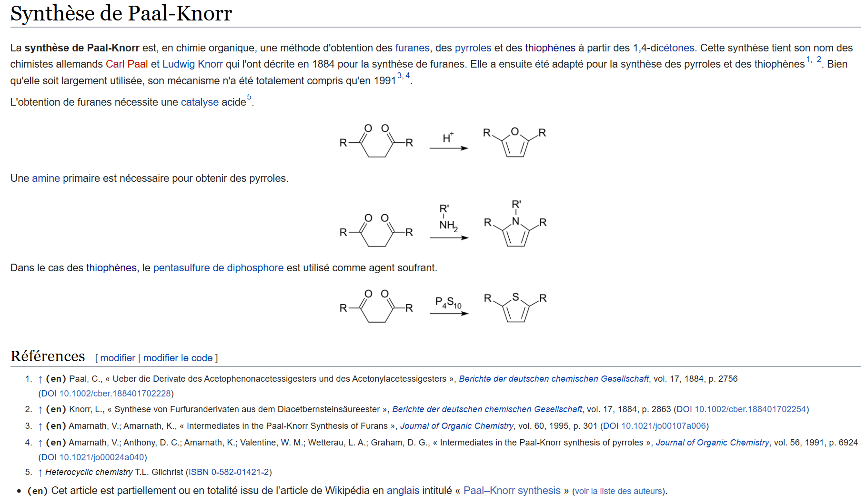Click up-arrow backlink of reference 3
The height and width of the screenshot is (504, 867).
(x=40, y=426)
